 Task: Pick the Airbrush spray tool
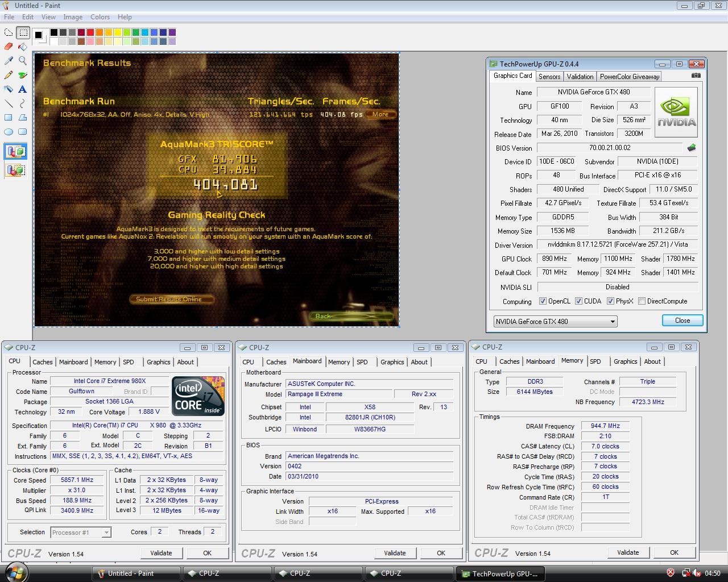click(9, 89)
